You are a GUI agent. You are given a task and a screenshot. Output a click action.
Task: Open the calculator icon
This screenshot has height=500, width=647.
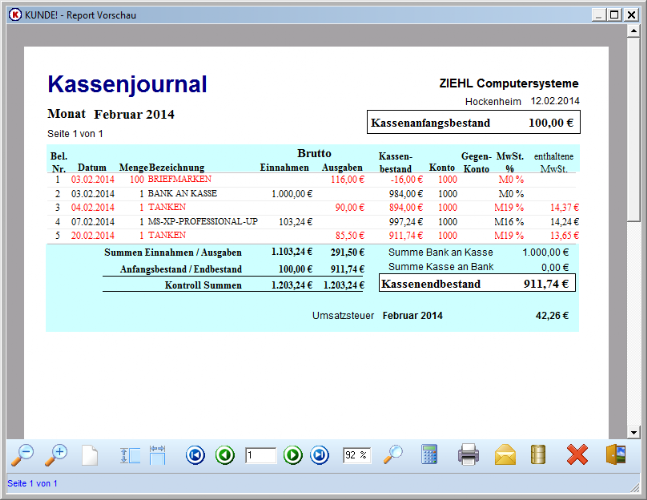point(429,455)
